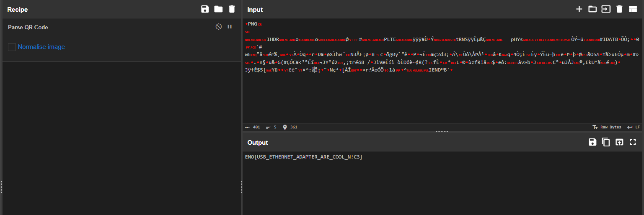This screenshot has height=215, width=644.
Task: Click the Output panel heading
Action: pyautogui.click(x=257, y=143)
